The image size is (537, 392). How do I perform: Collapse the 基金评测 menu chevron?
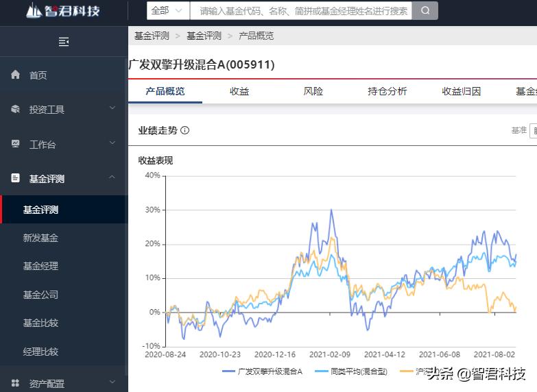[112, 177]
